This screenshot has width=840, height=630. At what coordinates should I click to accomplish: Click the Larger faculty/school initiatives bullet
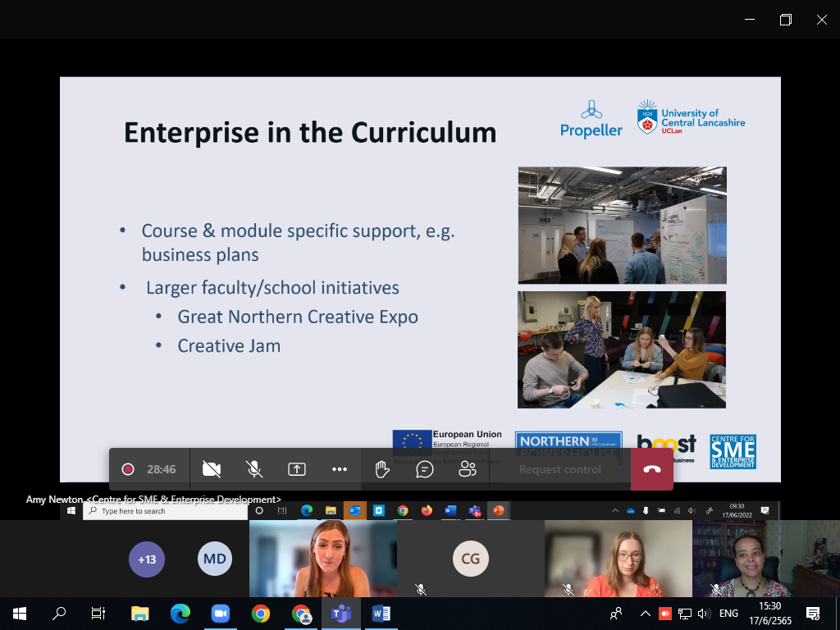point(272,288)
